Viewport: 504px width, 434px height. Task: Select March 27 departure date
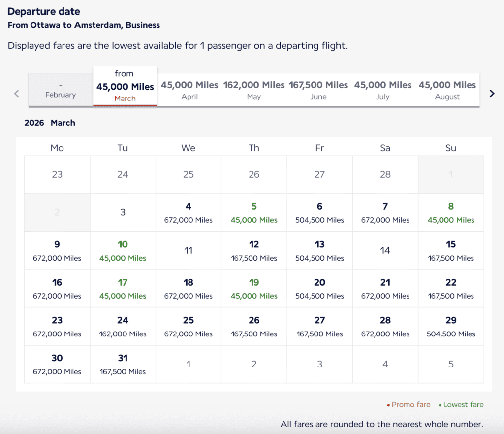pyautogui.click(x=319, y=327)
